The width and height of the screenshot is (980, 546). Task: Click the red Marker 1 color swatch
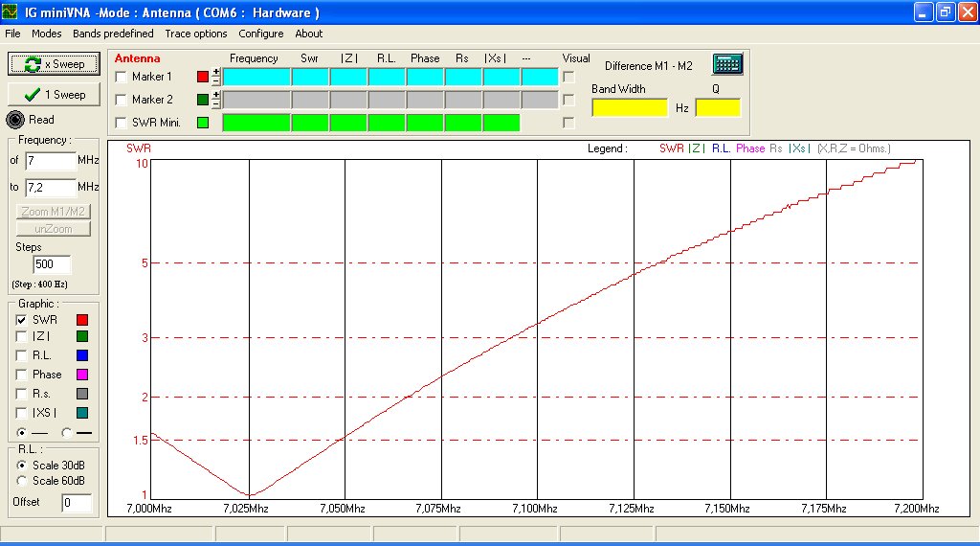[203, 77]
